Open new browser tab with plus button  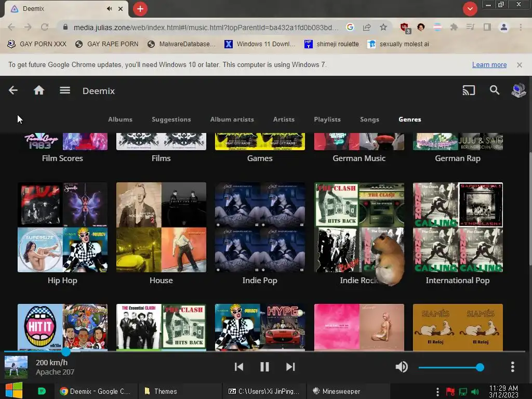(x=140, y=9)
